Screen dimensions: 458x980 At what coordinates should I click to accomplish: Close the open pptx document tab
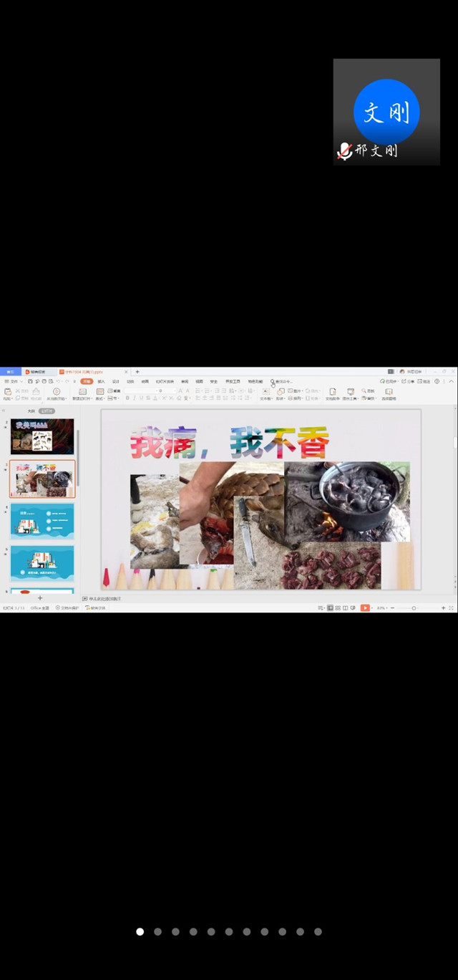[x=126, y=372]
